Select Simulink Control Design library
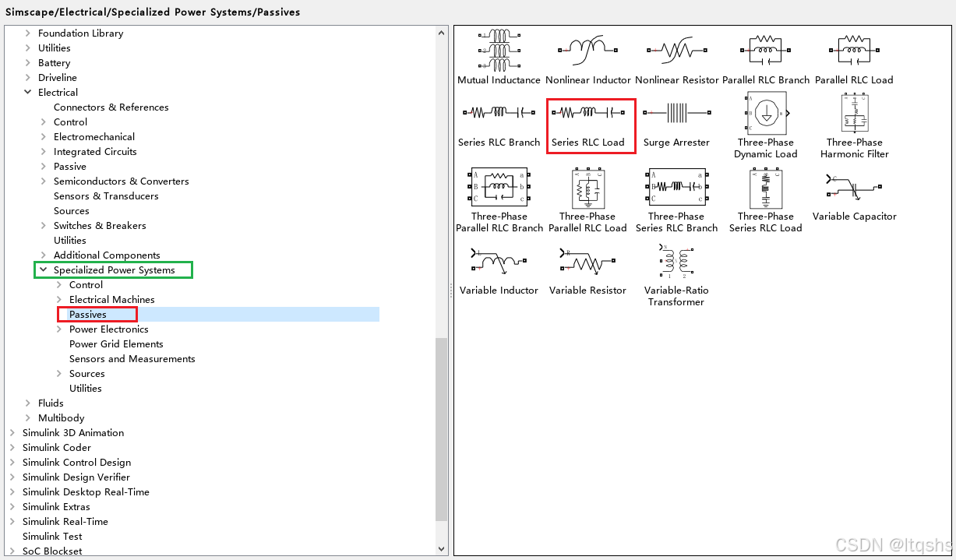The image size is (956, 560). pyautogui.click(x=77, y=463)
